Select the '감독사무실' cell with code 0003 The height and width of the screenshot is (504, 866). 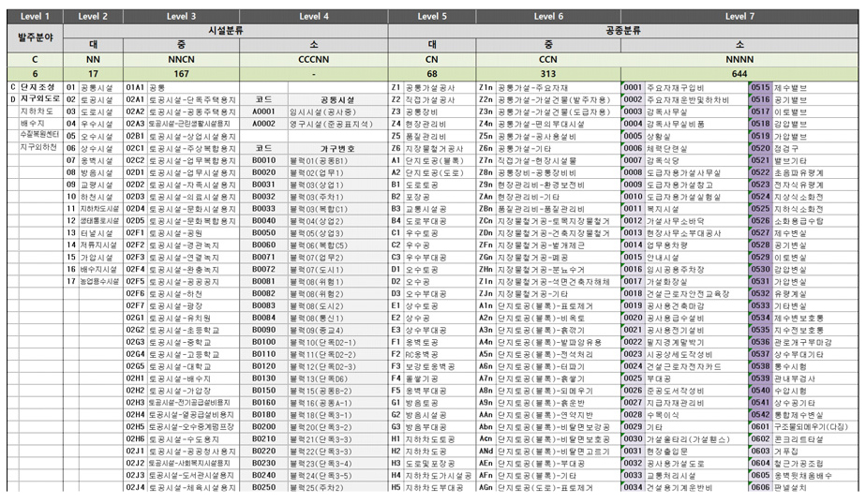696,111
